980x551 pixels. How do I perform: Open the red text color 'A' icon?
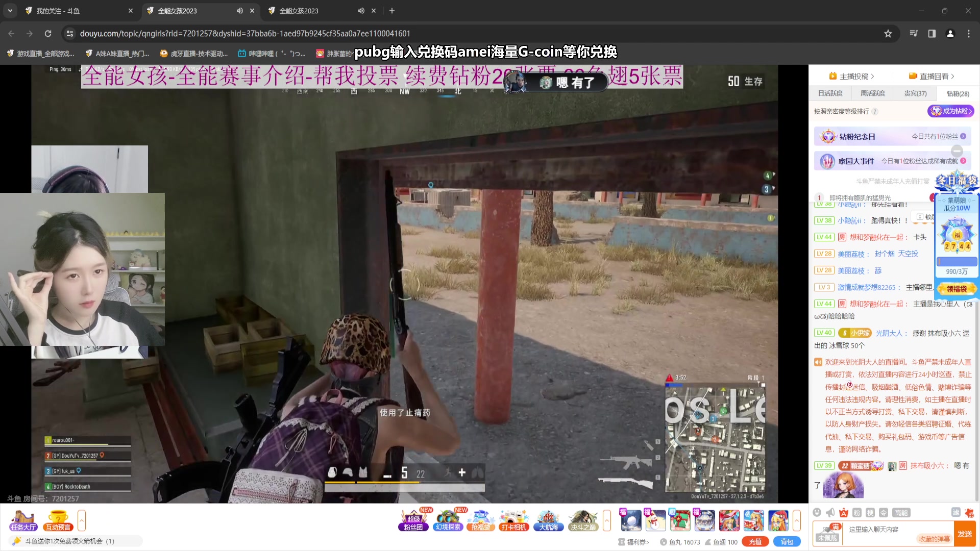tap(844, 513)
